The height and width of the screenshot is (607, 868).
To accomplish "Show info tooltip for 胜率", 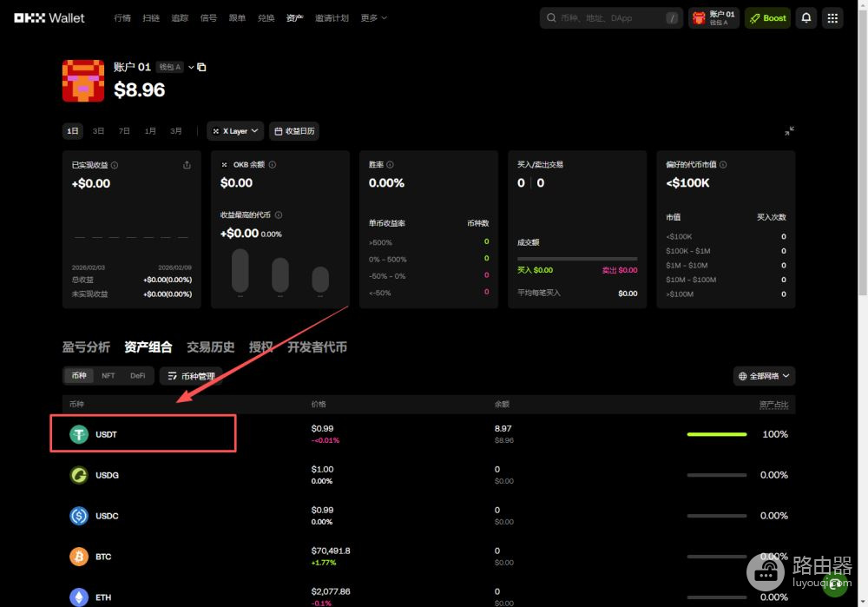I will click(391, 164).
